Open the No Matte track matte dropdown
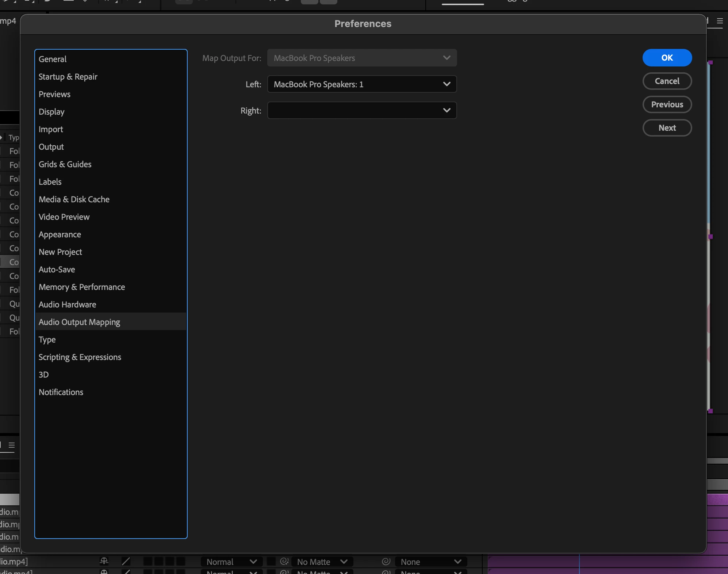The image size is (728, 574). coord(322,562)
